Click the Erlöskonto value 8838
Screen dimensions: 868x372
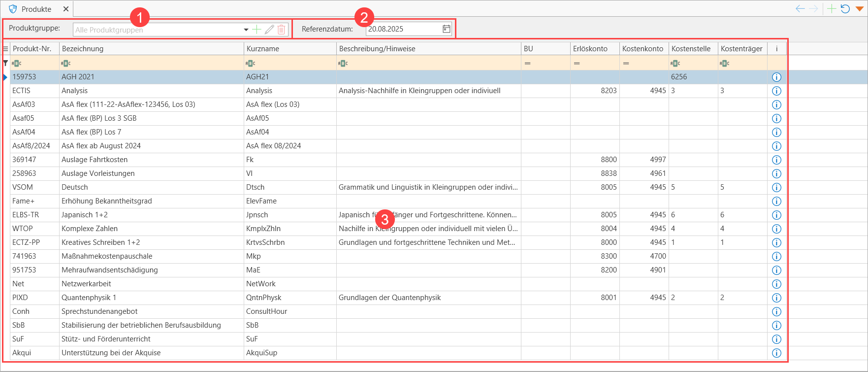point(609,173)
